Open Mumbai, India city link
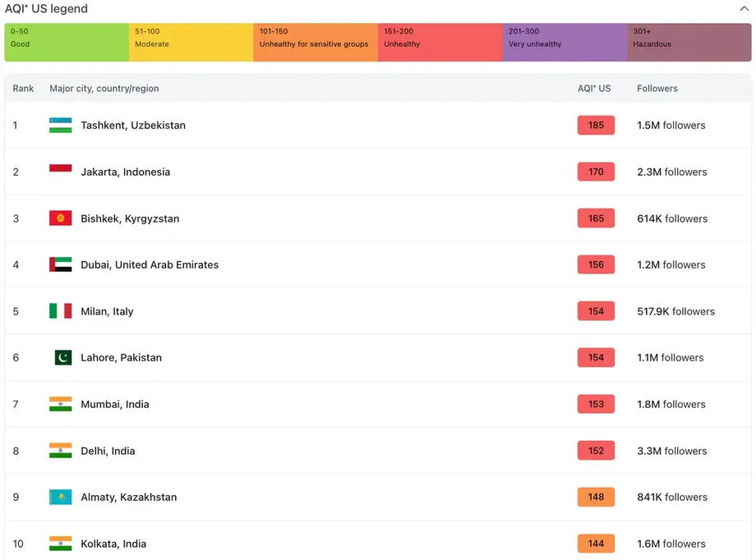The width and height of the screenshot is (756, 560). pos(115,404)
